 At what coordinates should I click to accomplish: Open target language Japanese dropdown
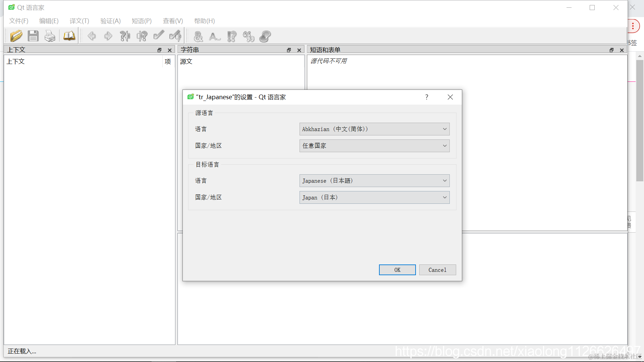point(374,181)
